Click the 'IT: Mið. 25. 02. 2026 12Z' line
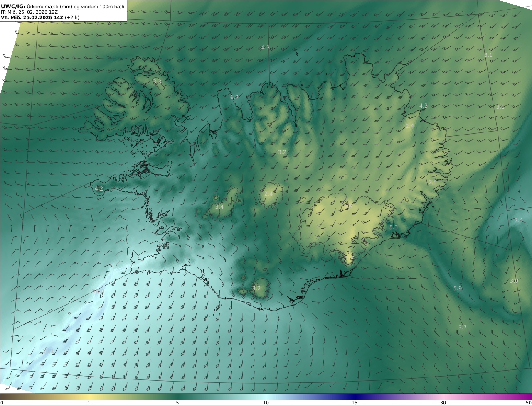Image resolution: width=532 pixels, height=406 pixels. pos(30,12)
